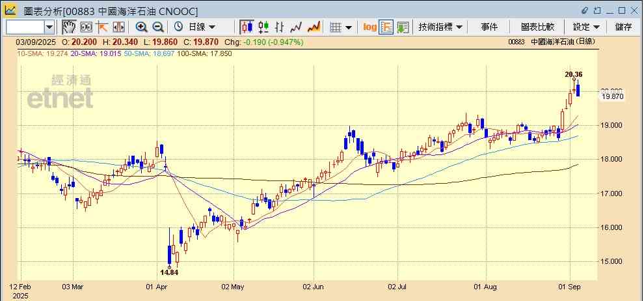Switch to green candlestick chart type
Screen dimensions: 644x301
click(263, 27)
